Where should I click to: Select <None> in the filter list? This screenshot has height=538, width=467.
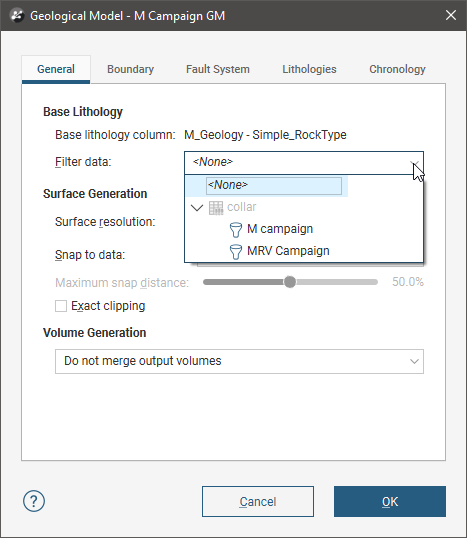click(x=273, y=186)
